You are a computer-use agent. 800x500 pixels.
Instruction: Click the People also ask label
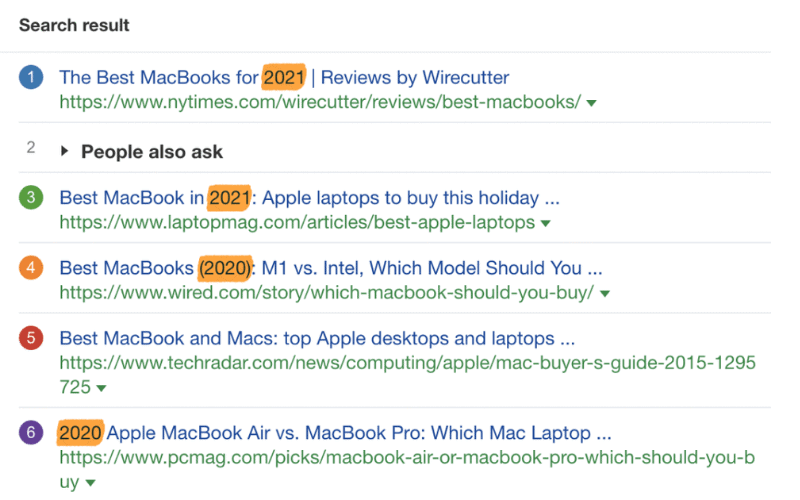[x=152, y=152]
